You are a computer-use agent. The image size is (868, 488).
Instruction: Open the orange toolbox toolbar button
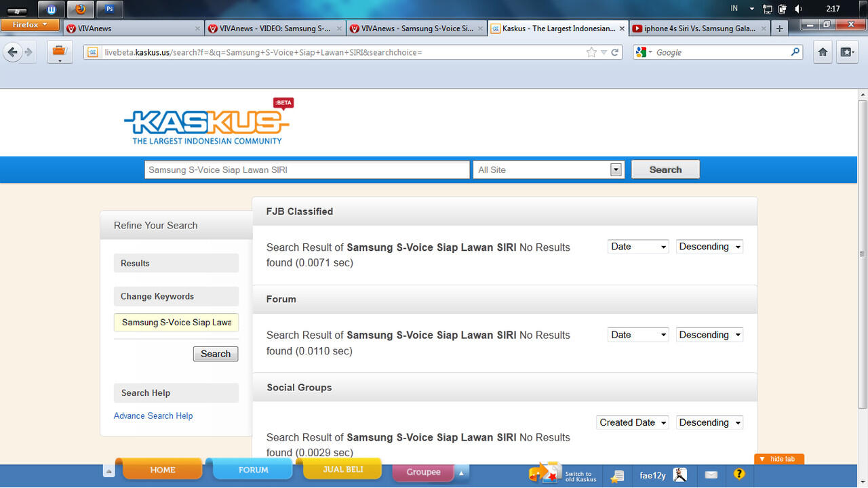click(60, 52)
